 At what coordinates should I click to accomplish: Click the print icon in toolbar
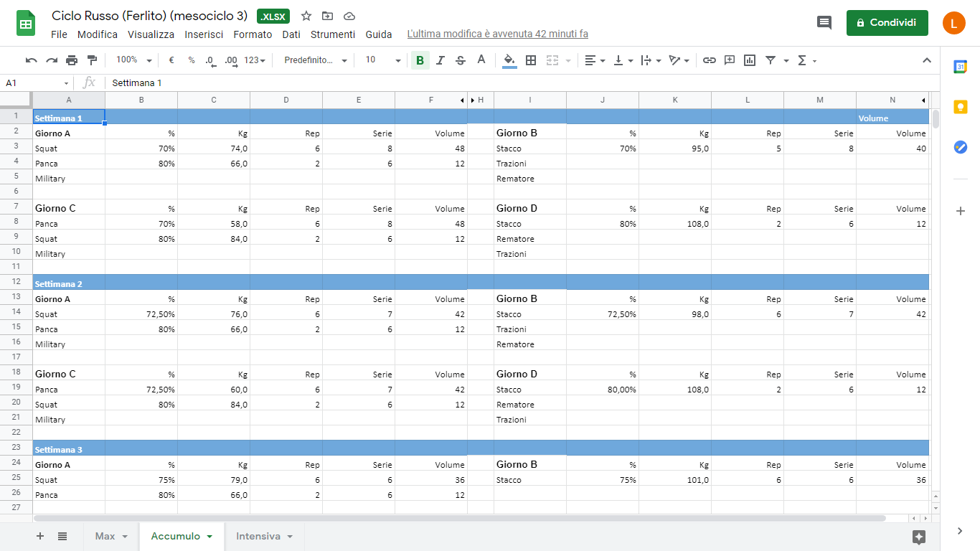[72, 60]
